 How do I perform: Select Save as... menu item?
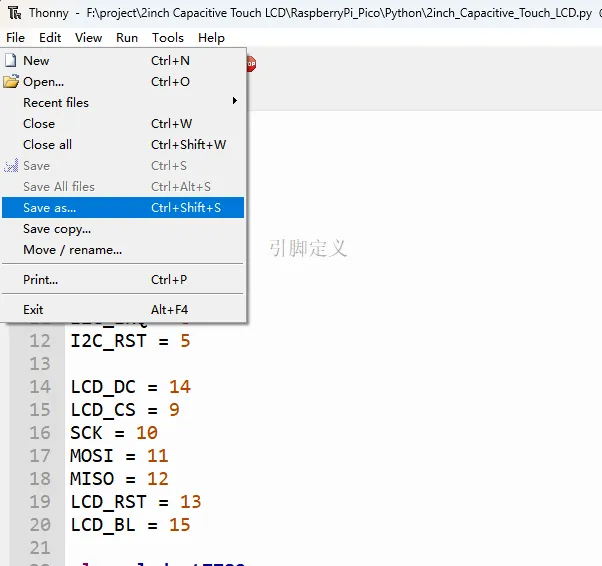(123, 208)
